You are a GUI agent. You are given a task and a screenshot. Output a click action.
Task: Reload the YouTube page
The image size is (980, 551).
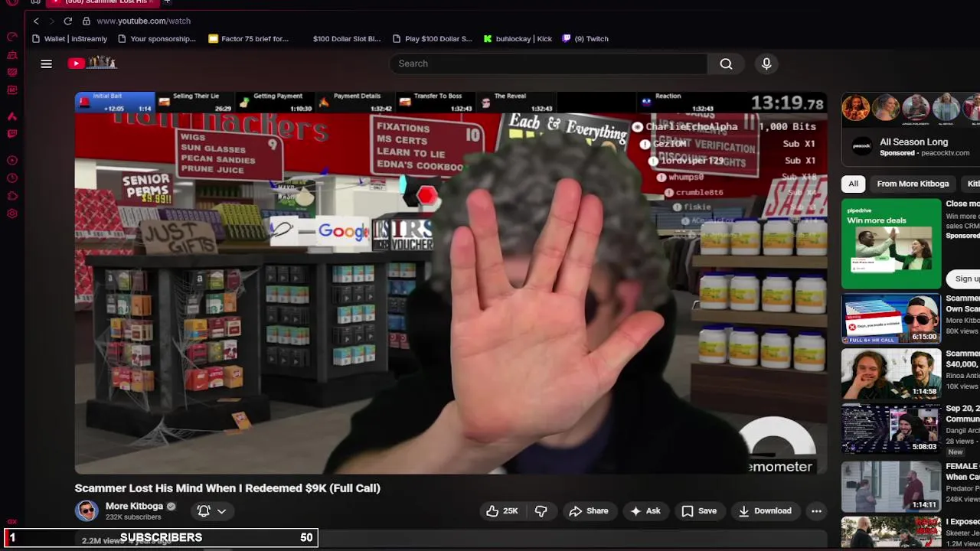tap(68, 21)
